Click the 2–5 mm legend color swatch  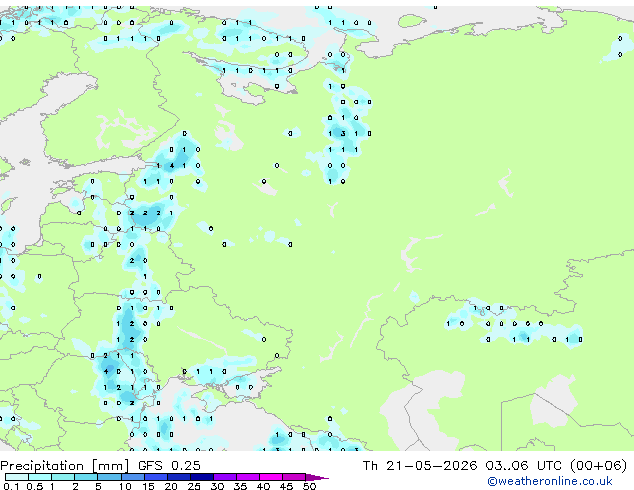(86, 477)
